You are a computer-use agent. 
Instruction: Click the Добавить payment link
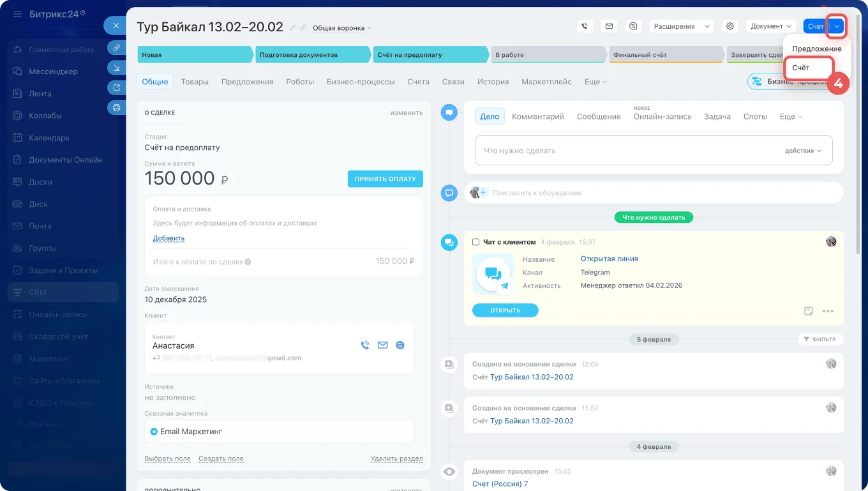168,238
